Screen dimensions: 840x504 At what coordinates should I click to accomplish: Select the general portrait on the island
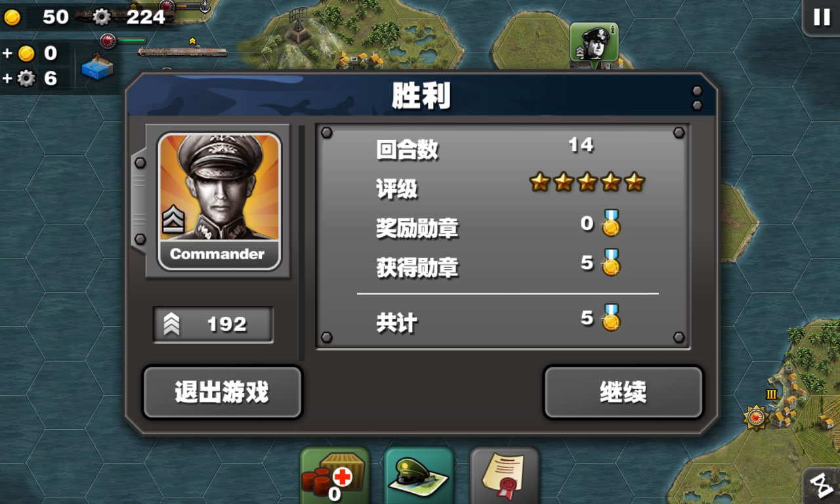[x=594, y=45]
